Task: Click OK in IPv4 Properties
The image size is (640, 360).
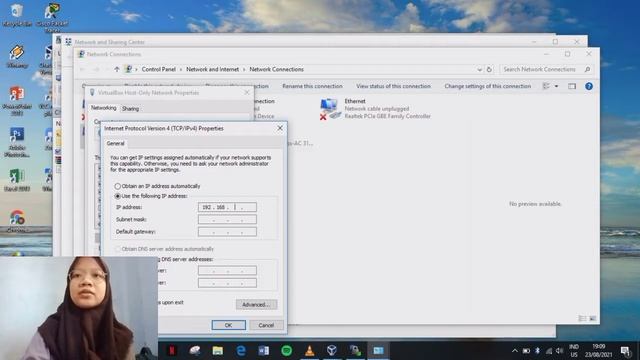Action: (229, 325)
